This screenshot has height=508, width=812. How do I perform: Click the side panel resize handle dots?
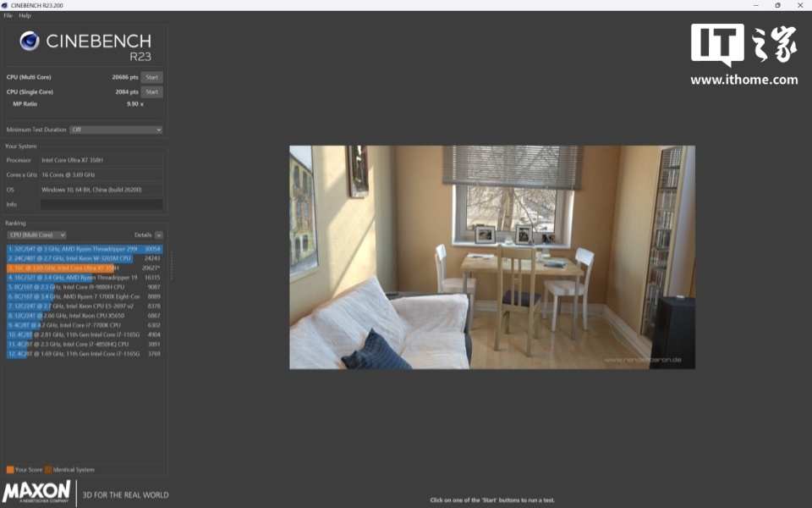point(172,265)
